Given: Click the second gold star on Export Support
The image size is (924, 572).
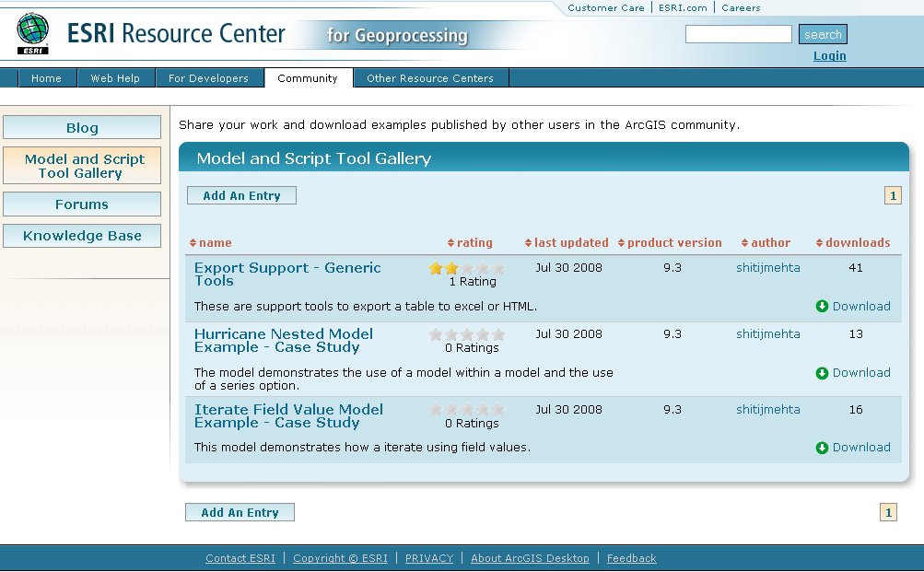Looking at the screenshot, I should click(x=451, y=268).
